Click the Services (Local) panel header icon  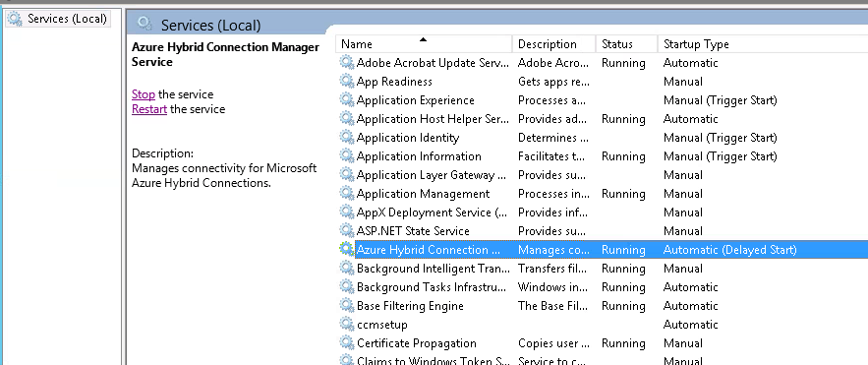click(145, 24)
